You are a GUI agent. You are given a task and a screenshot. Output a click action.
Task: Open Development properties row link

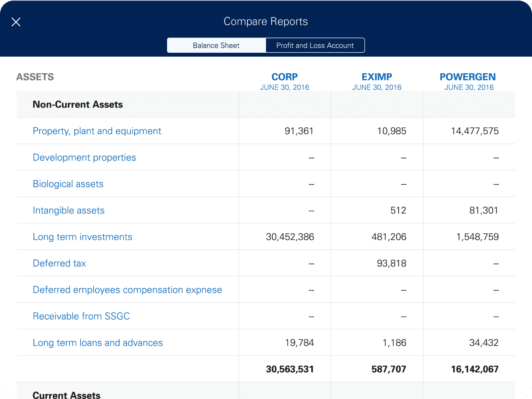[x=84, y=158]
